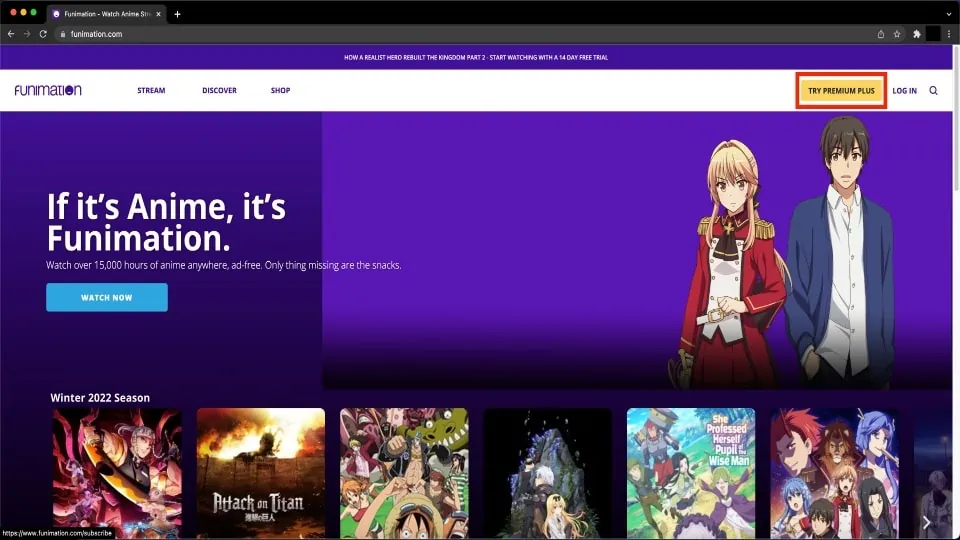This screenshot has width=960, height=540.
Task: Open the Realist Hero poster thumbnail
Action: tap(834, 473)
